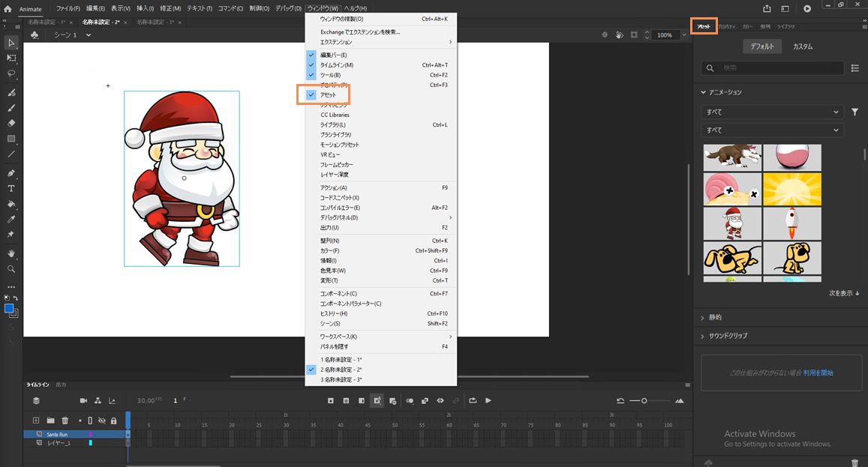Screen dimensions: 868x467
Task: Click the Delete layer trash icon
Action: pyautogui.click(x=65, y=421)
